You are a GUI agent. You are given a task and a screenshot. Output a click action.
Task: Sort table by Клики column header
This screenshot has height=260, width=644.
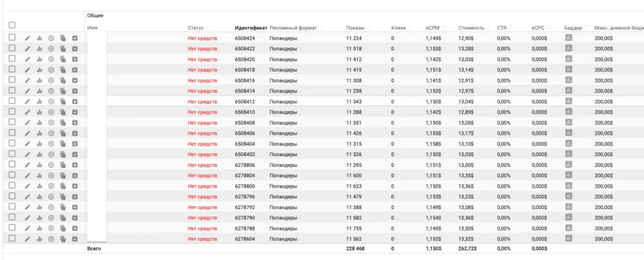click(x=398, y=28)
